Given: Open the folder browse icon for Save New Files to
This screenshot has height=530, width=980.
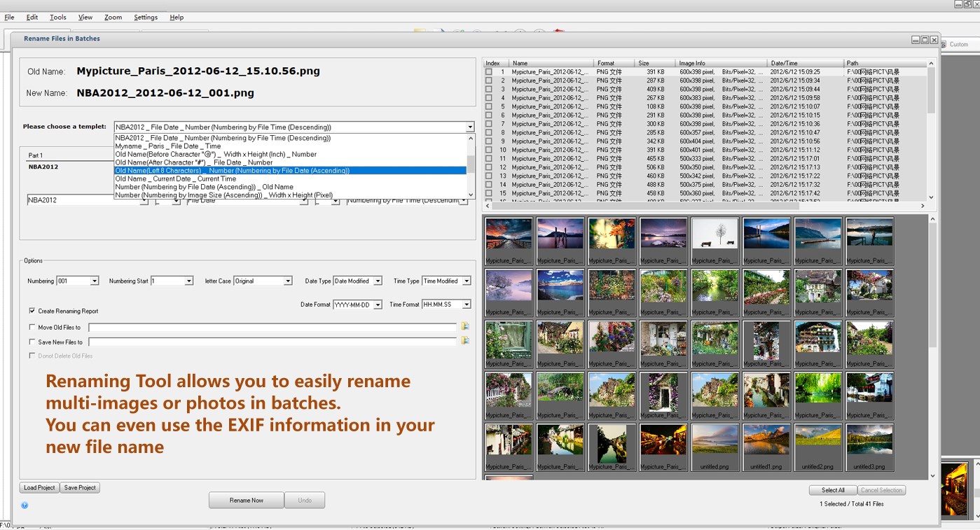Looking at the screenshot, I should (466, 340).
